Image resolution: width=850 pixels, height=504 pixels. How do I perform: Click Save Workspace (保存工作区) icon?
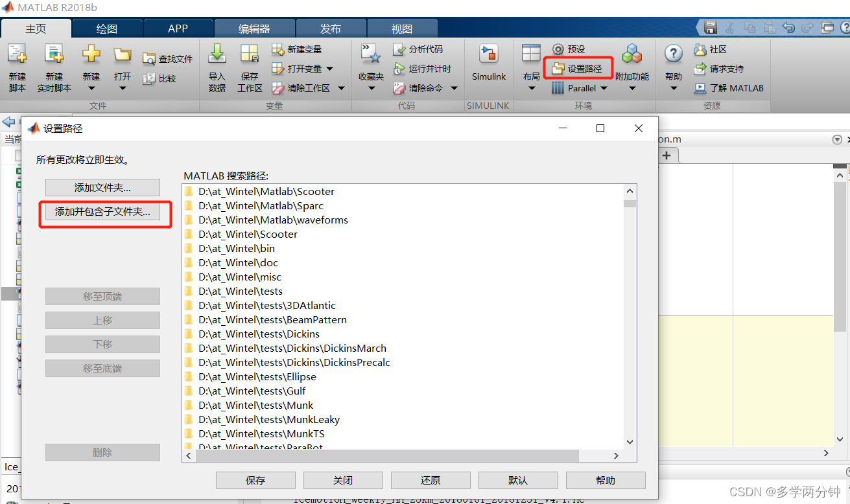click(250, 54)
